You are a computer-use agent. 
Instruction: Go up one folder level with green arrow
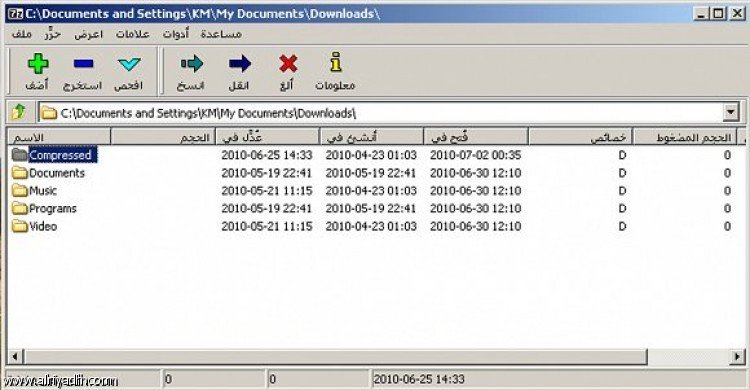[19, 112]
